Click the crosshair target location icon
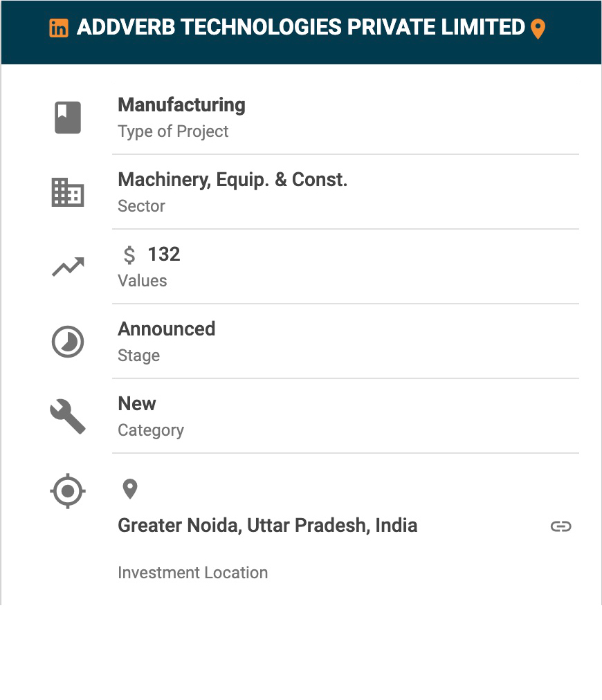Viewport: 602px width, 700px height. (68, 492)
